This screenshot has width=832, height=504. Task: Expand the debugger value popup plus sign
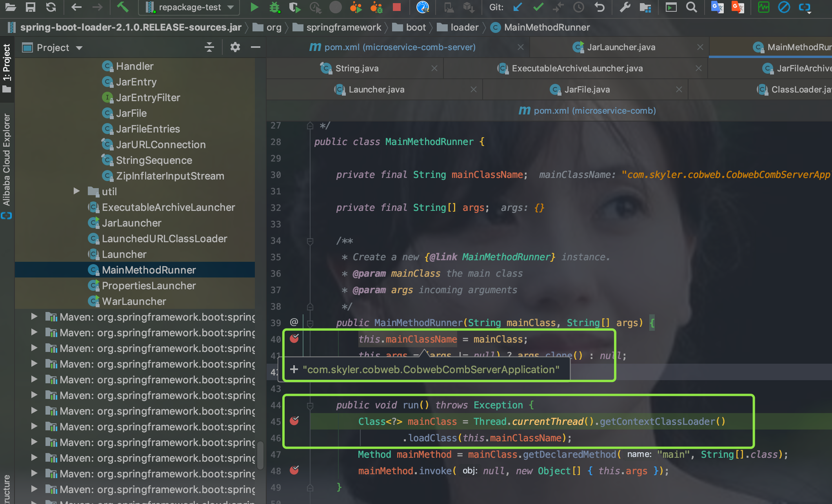[294, 370]
